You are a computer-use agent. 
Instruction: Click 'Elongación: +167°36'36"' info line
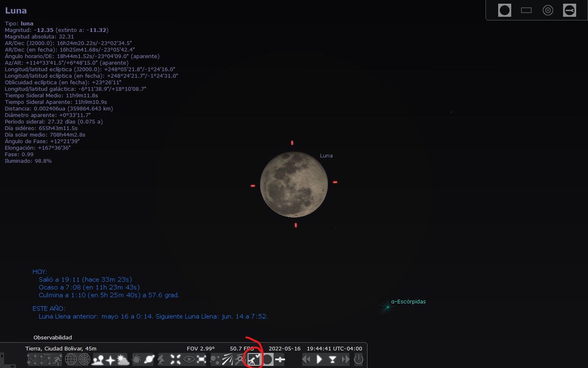(x=38, y=148)
